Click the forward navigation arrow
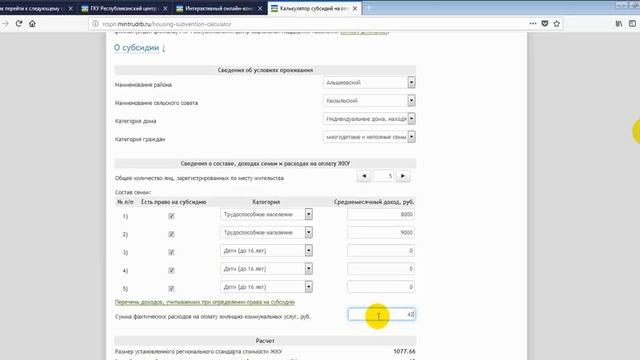This screenshot has width=640, height=360. pos(5,24)
